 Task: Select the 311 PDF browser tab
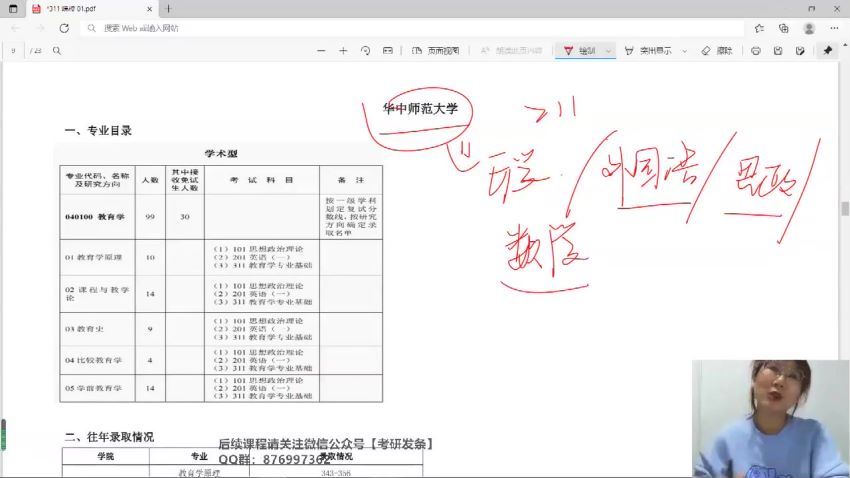92,9
